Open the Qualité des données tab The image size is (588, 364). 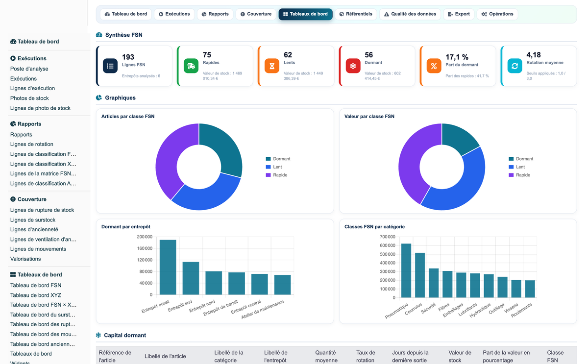pos(410,14)
